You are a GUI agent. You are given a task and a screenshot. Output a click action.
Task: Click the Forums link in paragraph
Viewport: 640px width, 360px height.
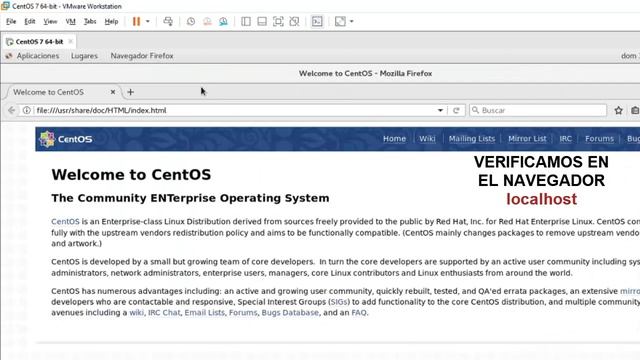click(x=243, y=313)
